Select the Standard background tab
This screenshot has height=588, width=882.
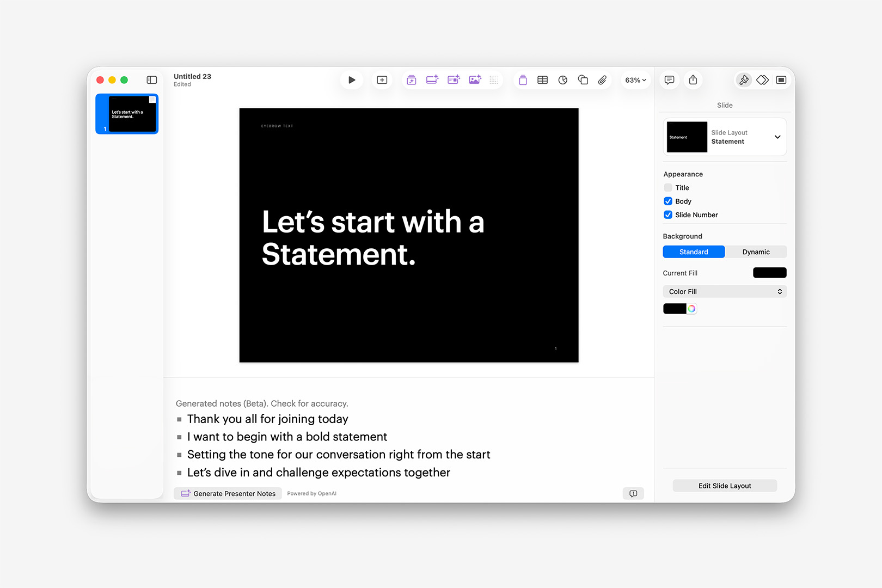[694, 252]
